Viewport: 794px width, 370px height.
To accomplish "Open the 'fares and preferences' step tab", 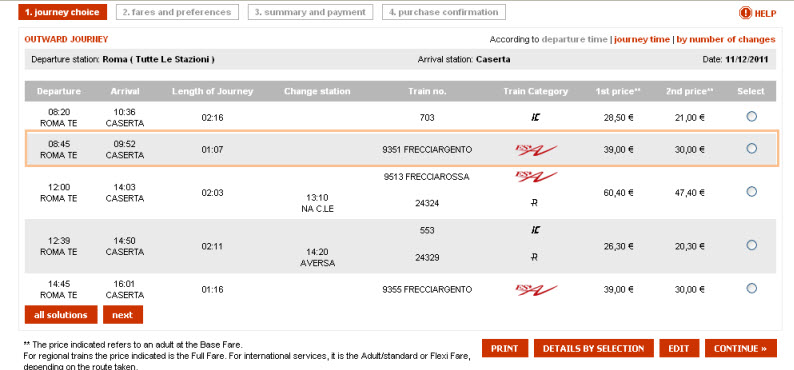I will pos(177,12).
